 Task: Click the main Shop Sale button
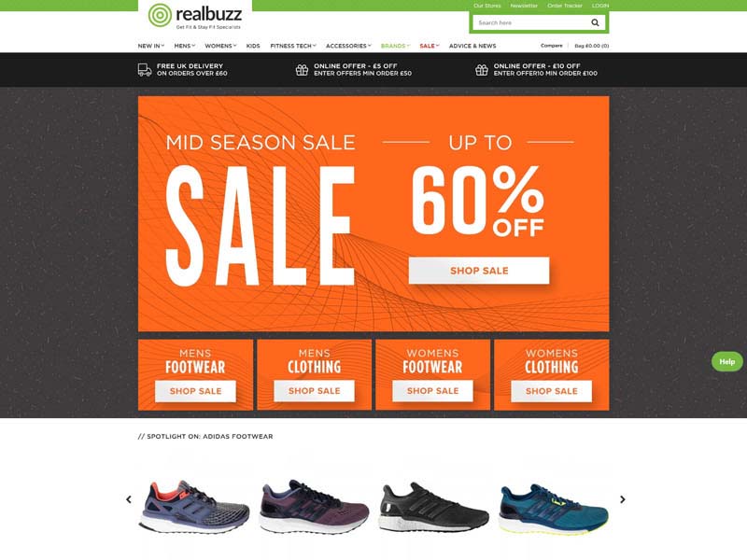coord(479,271)
